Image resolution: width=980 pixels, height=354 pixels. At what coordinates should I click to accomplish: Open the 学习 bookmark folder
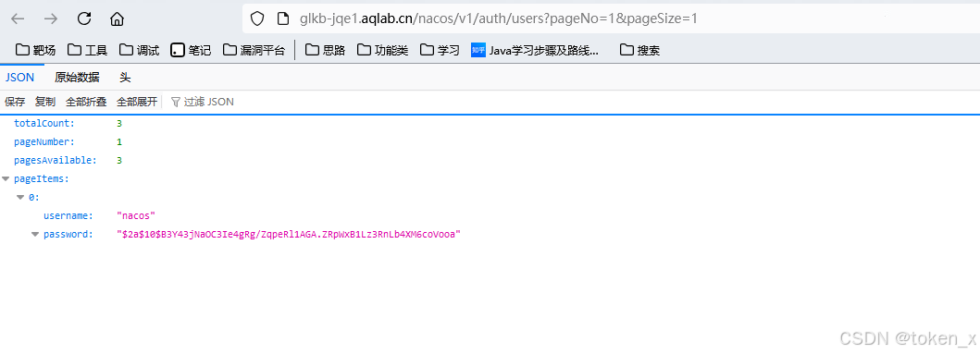tap(440, 51)
